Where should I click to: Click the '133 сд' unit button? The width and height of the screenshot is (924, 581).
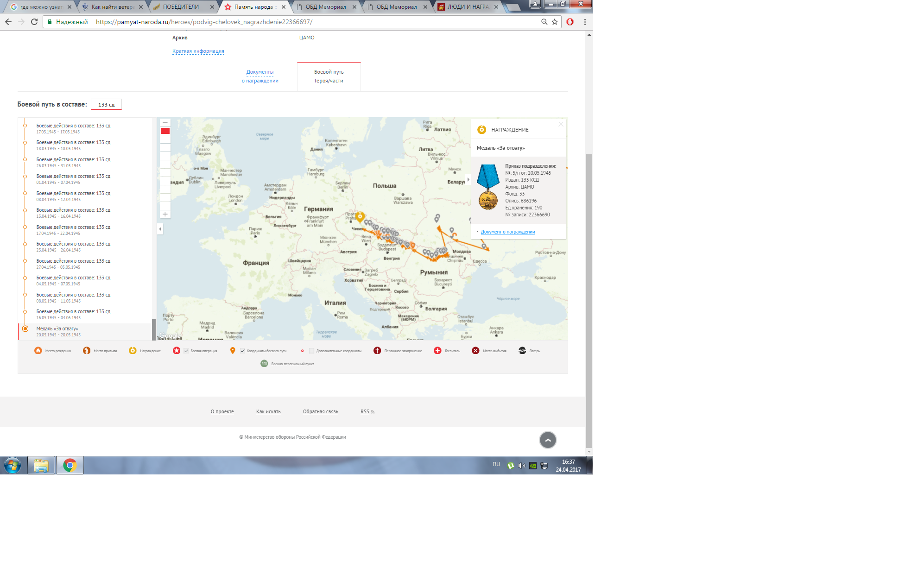(106, 105)
